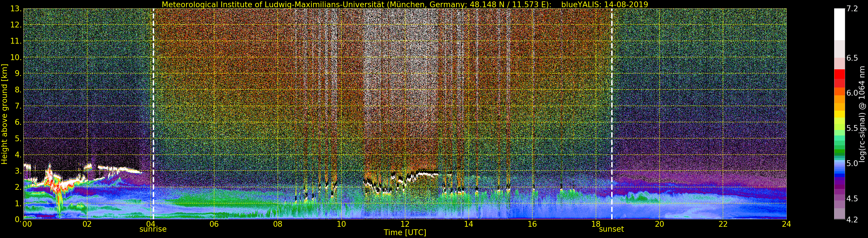
Task: Click the colorbar label 'log(rc-signal) @ 1064 nm'
Action: click(862, 114)
